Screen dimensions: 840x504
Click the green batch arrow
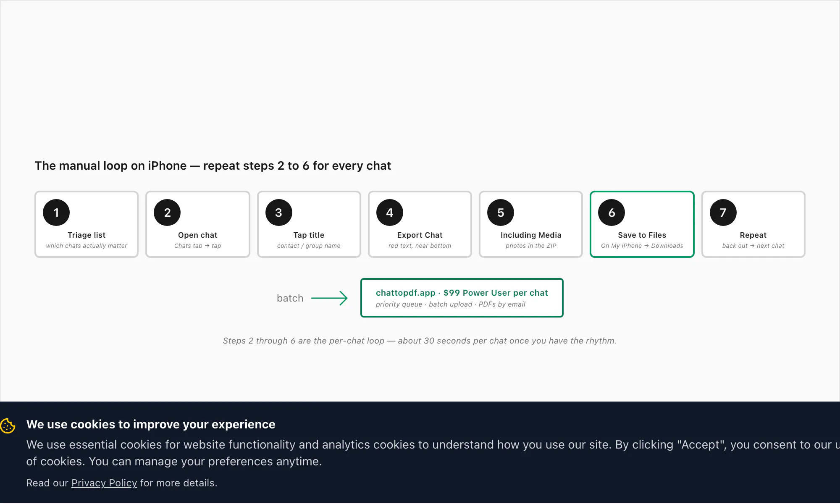(x=329, y=298)
